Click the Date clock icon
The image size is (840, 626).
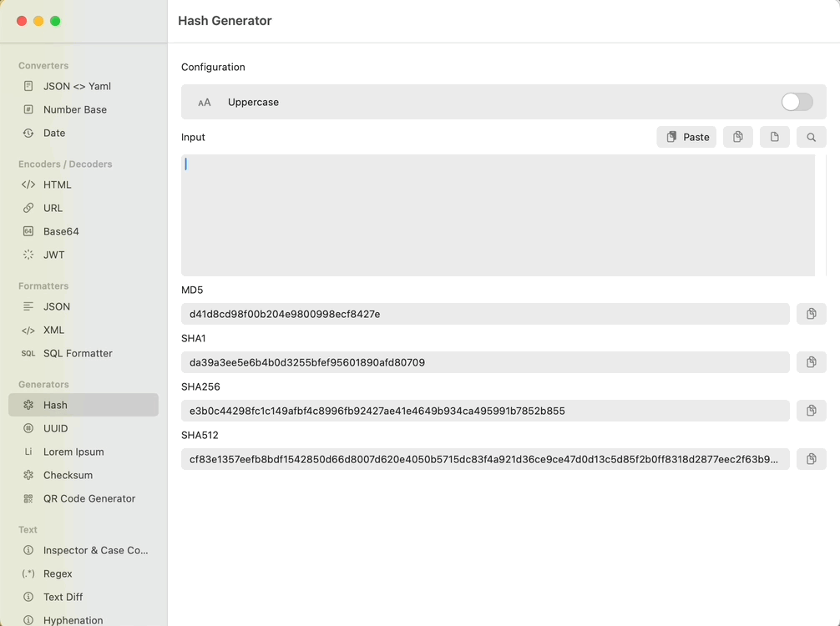pyautogui.click(x=28, y=133)
